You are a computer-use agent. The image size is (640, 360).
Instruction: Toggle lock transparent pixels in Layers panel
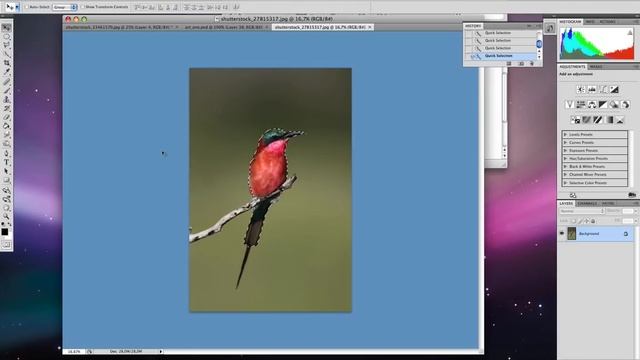coord(573,221)
